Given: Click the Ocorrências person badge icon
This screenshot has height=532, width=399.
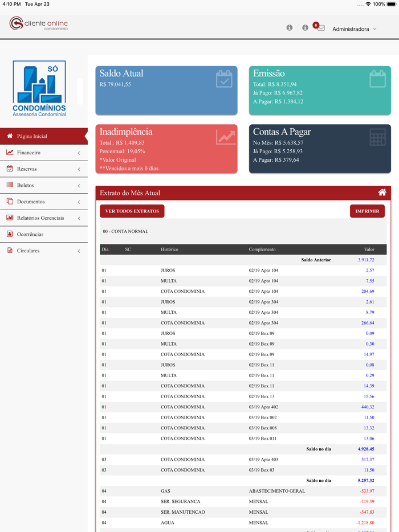Looking at the screenshot, I should pos(10,234).
